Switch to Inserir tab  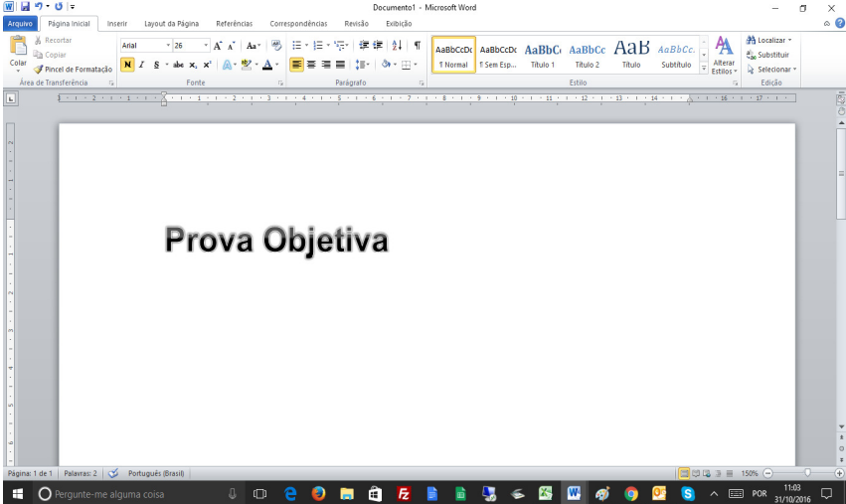(117, 24)
